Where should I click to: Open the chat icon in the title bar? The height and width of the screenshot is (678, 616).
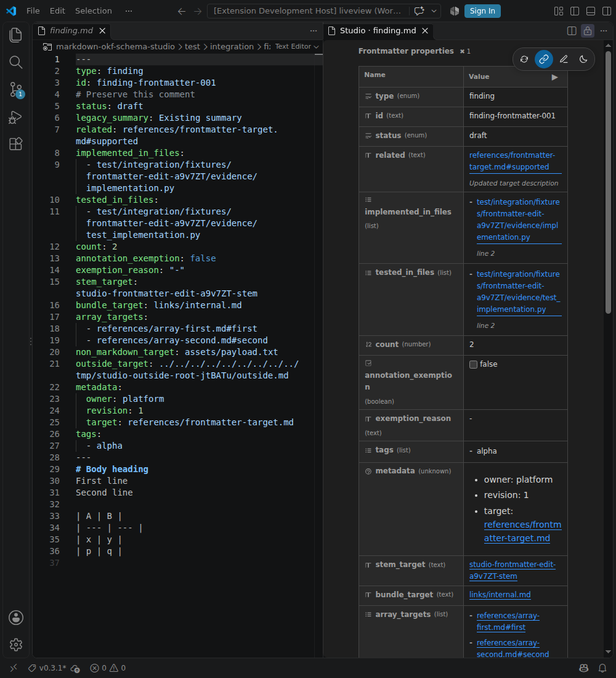(419, 11)
